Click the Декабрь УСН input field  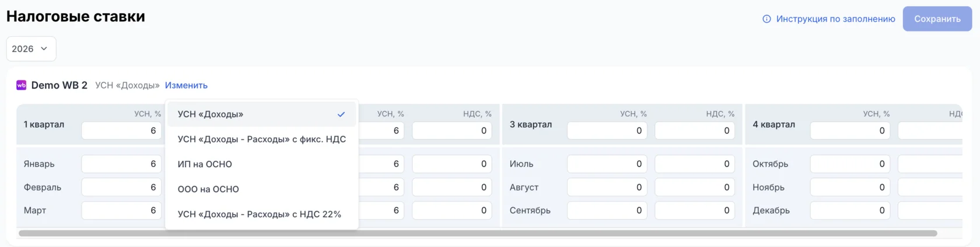(850, 210)
